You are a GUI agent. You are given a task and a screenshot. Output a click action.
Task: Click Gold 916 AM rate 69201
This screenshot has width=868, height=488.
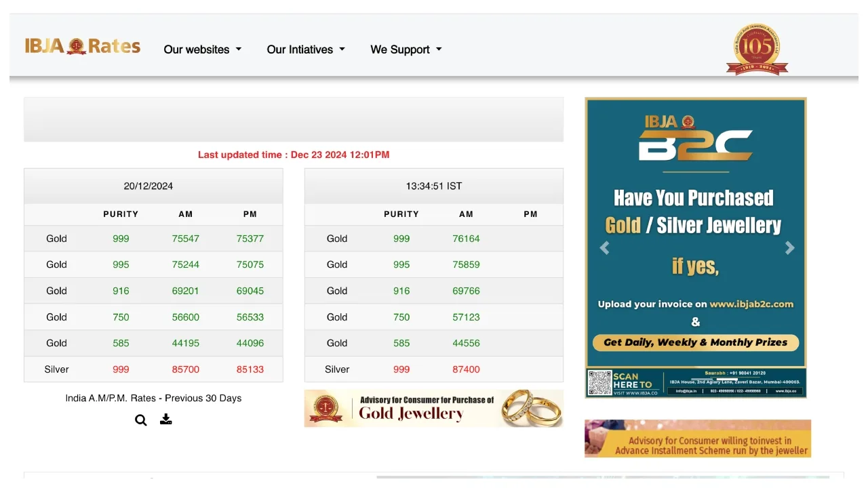pos(186,291)
